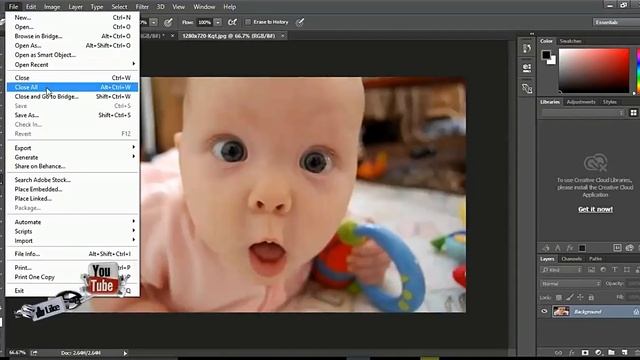Screen dimensions: 640x360
Task: Click the Background layer lock icon
Action: tap(636, 311)
